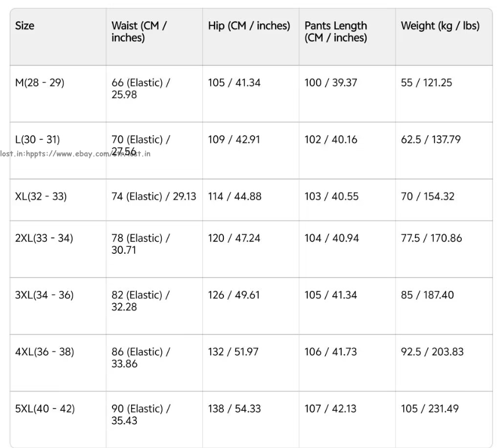Click the Size column header
500x448 pixels.
(25, 26)
